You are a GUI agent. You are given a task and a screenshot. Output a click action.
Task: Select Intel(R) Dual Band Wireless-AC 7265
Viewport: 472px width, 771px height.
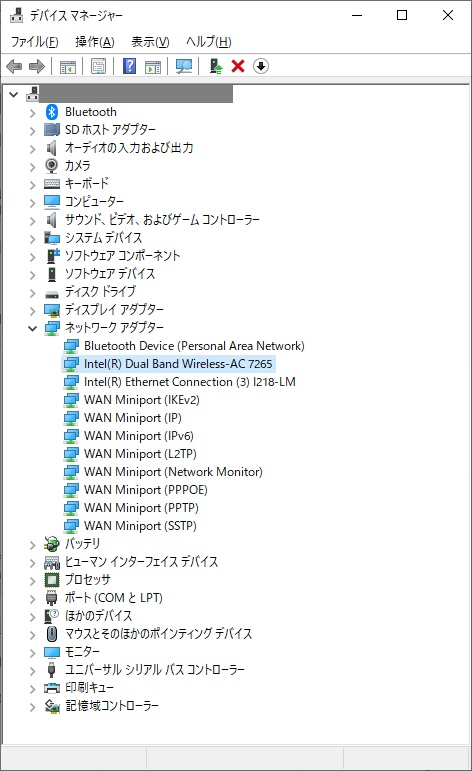tap(178, 364)
